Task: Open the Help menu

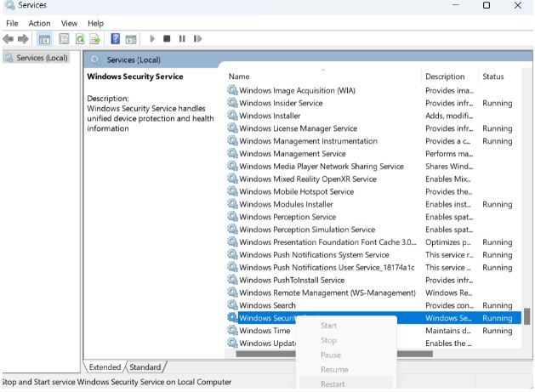Action: tap(95, 24)
